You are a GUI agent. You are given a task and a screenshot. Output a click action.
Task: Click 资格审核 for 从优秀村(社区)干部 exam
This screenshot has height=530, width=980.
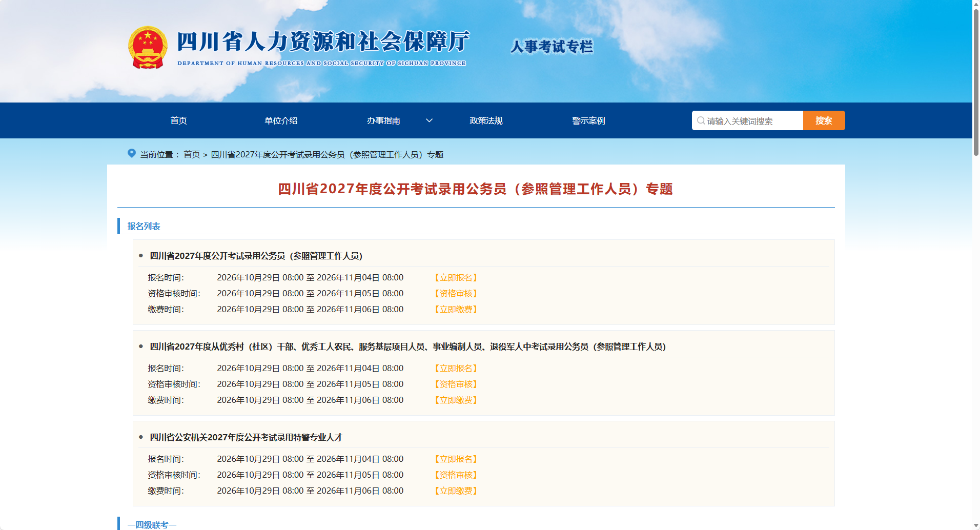(x=456, y=384)
